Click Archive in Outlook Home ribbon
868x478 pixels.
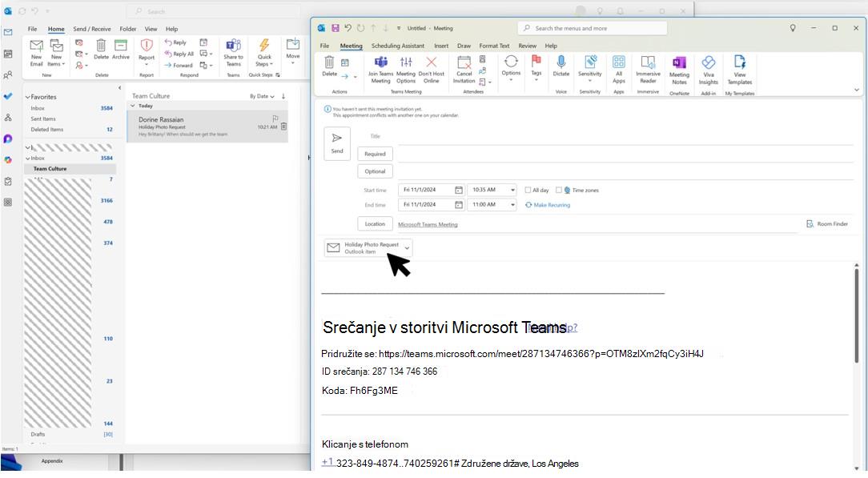click(x=121, y=50)
